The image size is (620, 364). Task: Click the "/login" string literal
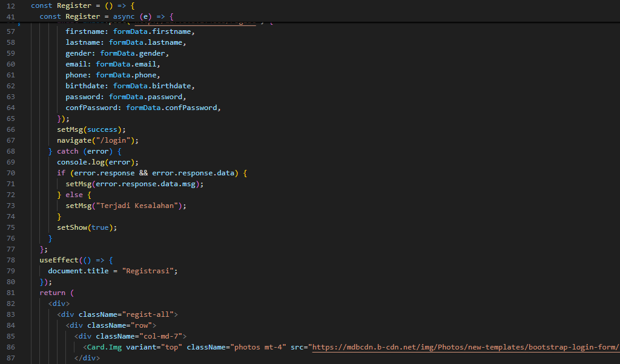117,140
